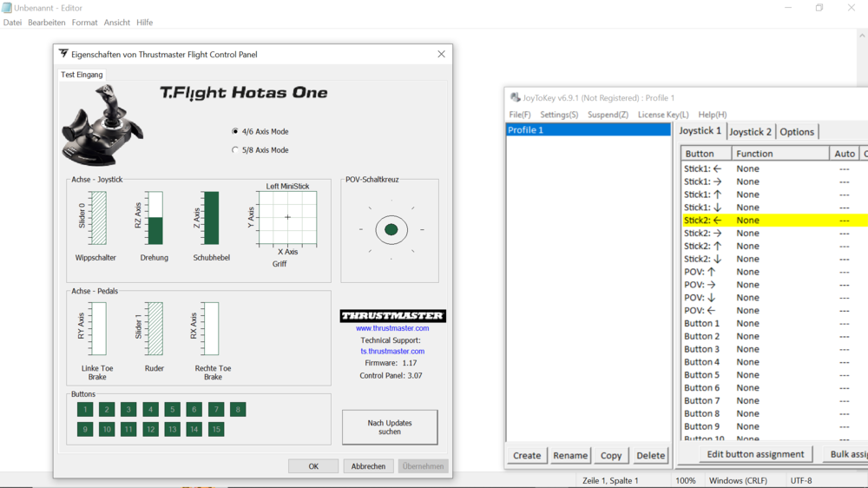This screenshot has width=868, height=488.
Task: Open the ts.thrustmaster.com support link
Action: pyautogui.click(x=392, y=352)
